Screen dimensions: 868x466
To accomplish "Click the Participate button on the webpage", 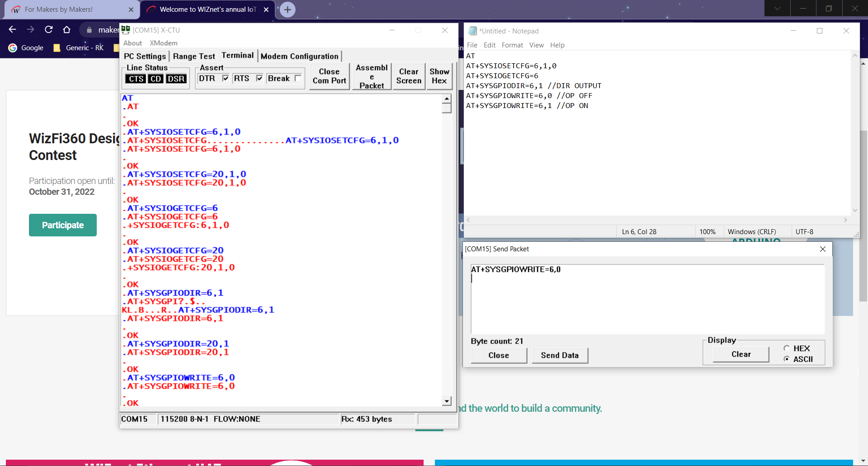I will (63, 225).
